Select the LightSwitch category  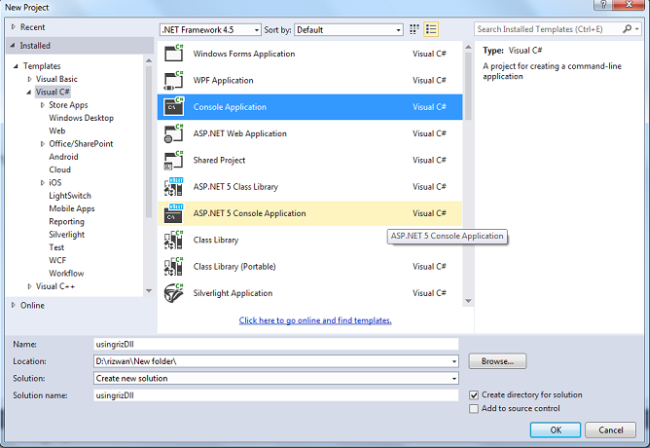70,196
